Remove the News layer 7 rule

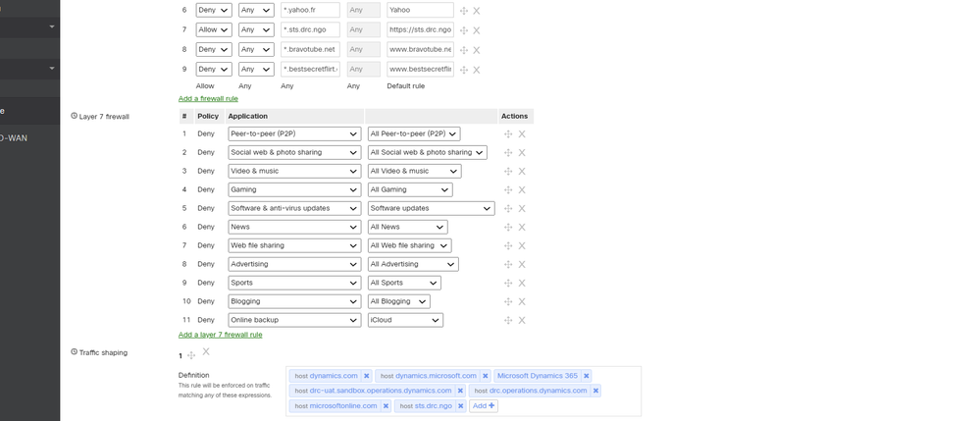coord(522,228)
